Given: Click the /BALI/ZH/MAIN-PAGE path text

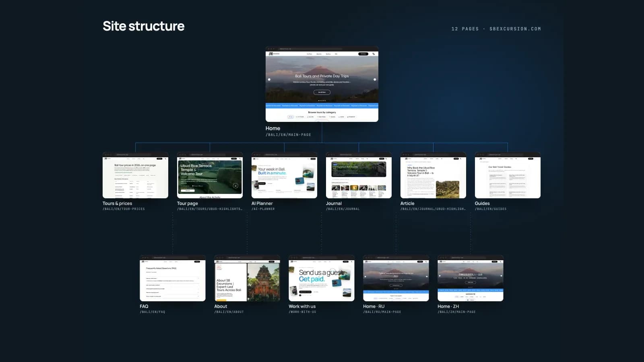Looking at the screenshot, I should point(456,312).
